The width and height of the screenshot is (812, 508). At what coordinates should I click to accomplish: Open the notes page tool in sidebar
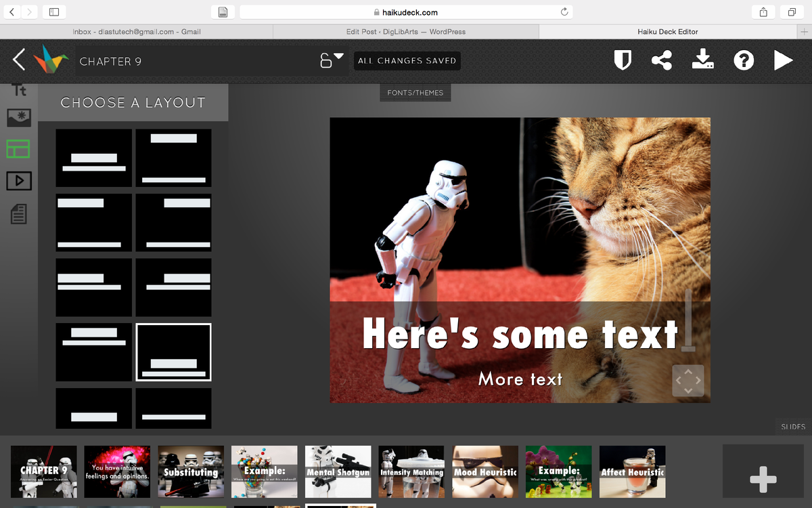click(19, 215)
